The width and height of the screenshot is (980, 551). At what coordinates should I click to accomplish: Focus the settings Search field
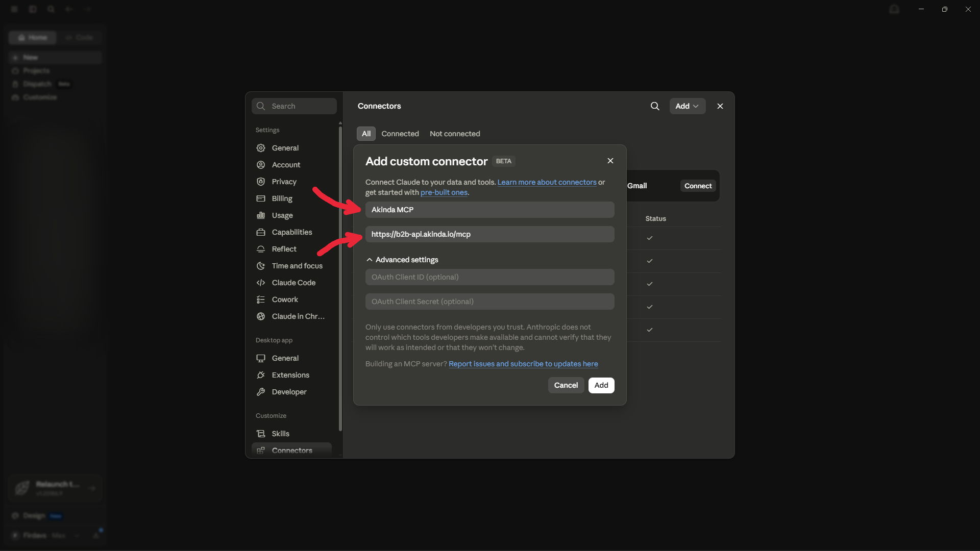[294, 106]
